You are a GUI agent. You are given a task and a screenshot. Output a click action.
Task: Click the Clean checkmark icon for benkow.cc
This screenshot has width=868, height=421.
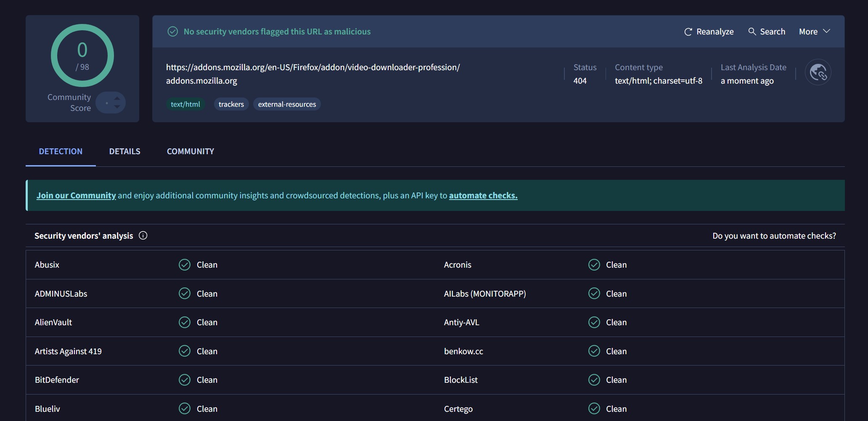point(594,351)
